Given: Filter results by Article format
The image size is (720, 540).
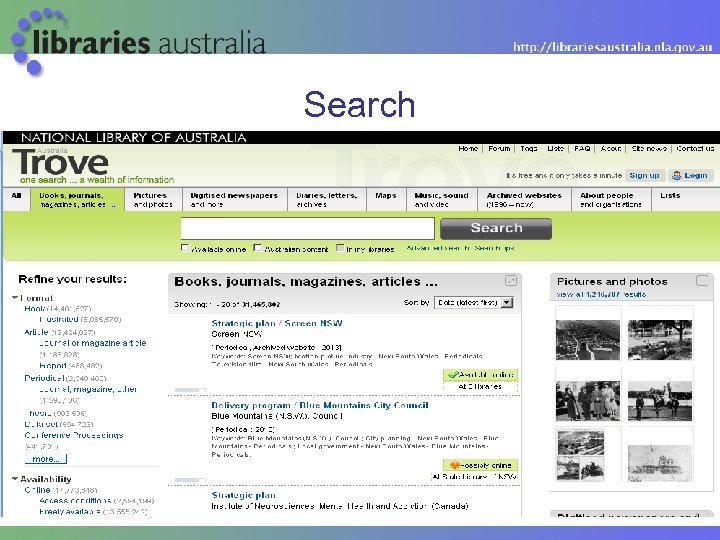Looking at the screenshot, I should [36, 332].
